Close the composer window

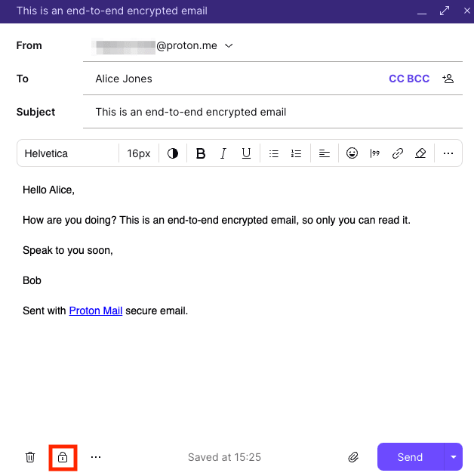[x=467, y=11]
